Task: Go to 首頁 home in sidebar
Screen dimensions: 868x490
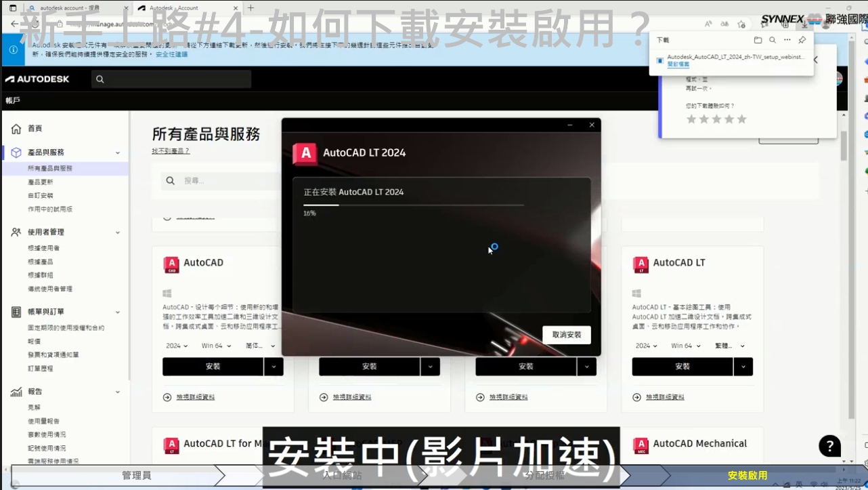Action: pyautogui.click(x=35, y=129)
